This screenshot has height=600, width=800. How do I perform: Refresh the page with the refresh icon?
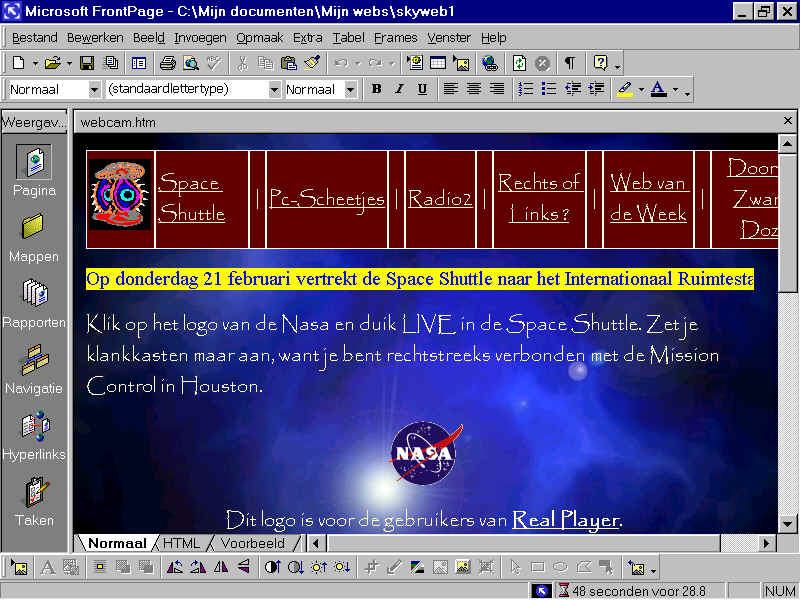point(519,63)
